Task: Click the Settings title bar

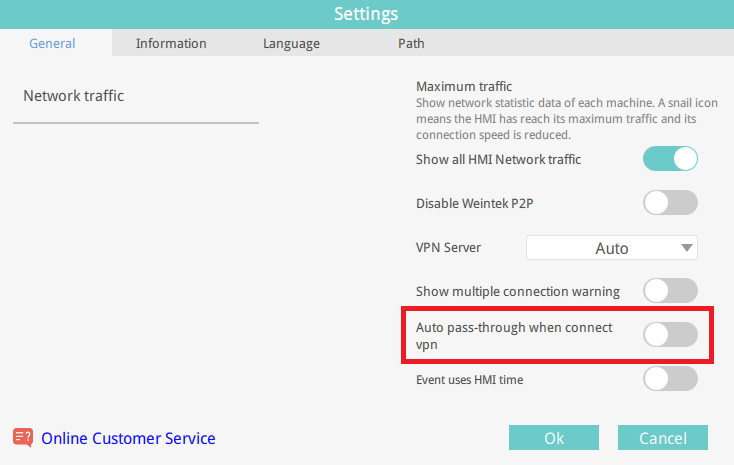Action: (367, 14)
